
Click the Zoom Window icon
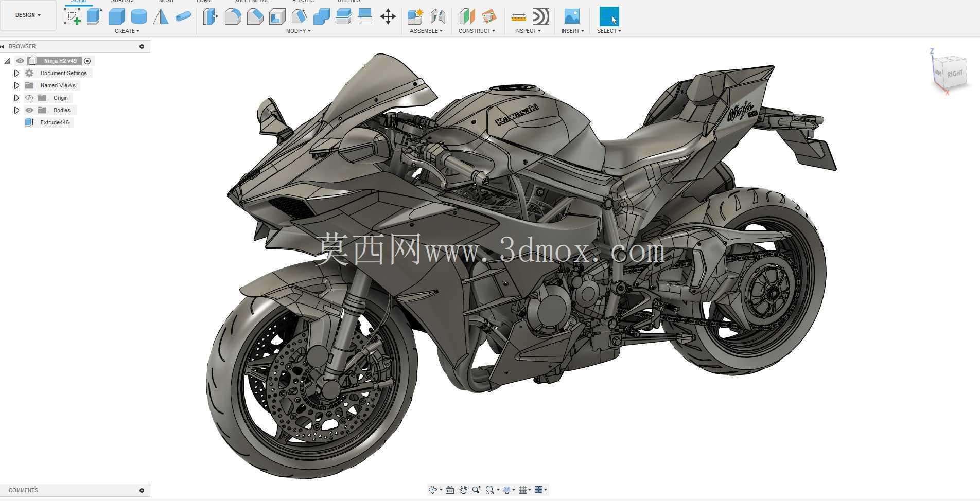click(490, 490)
